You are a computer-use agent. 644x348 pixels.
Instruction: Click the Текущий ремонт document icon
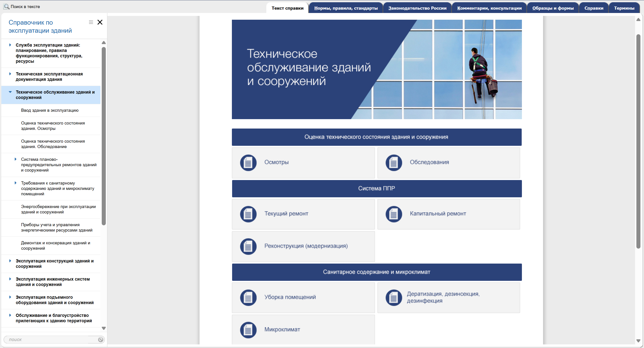[x=248, y=214]
